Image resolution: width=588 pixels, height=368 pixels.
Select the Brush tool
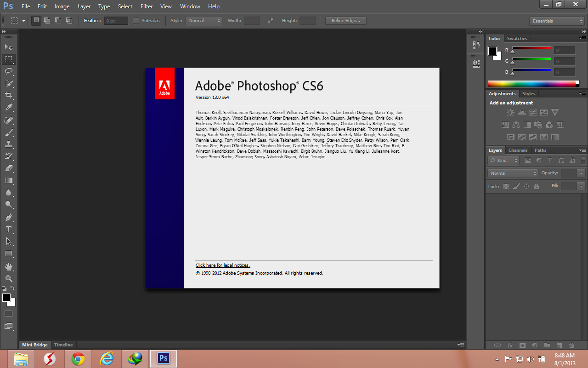[9, 132]
